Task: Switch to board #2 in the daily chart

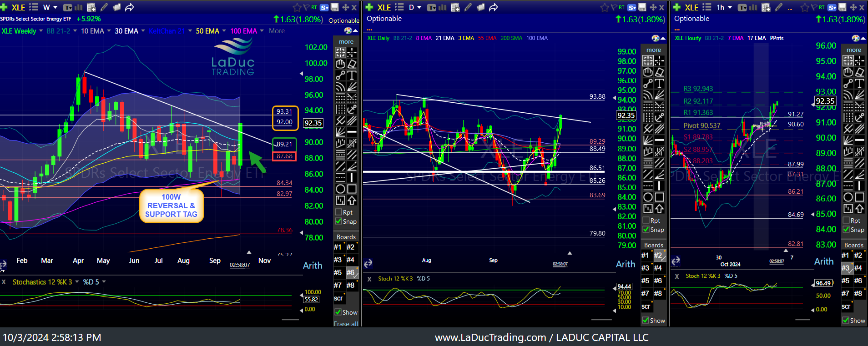Action: coord(658,255)
